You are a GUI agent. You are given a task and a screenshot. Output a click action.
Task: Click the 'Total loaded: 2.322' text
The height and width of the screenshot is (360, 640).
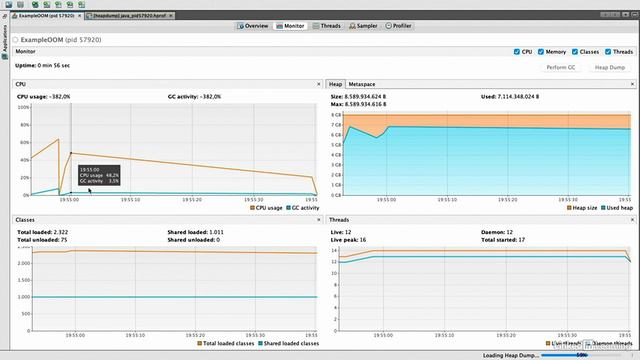click(x=42, y=232)
